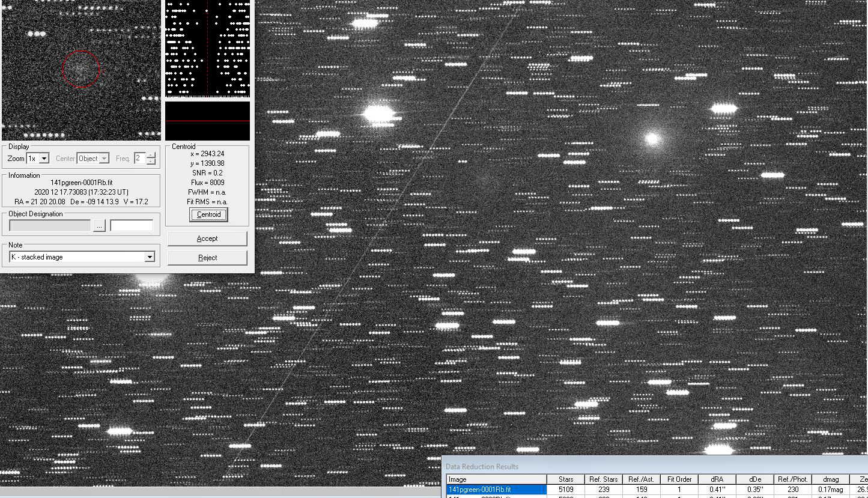
Task: Accept the measured object
Action: [207, 238]
